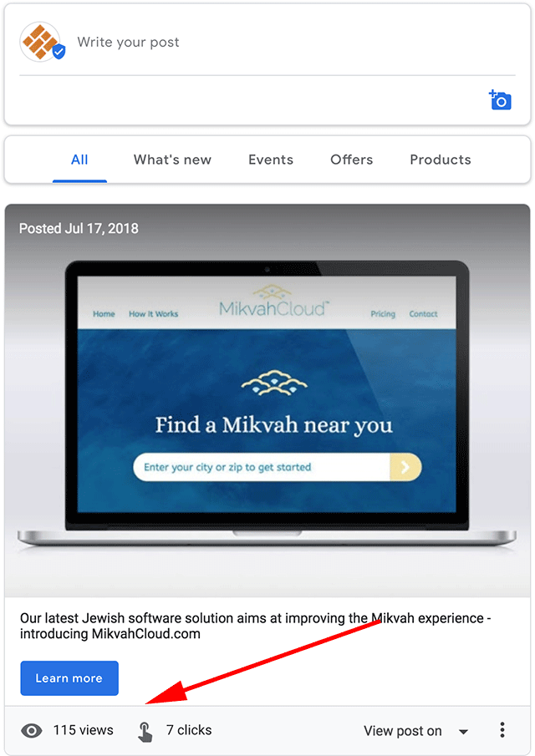Open the Products tab
535x756 pixels.
click(x=441, y=160)
